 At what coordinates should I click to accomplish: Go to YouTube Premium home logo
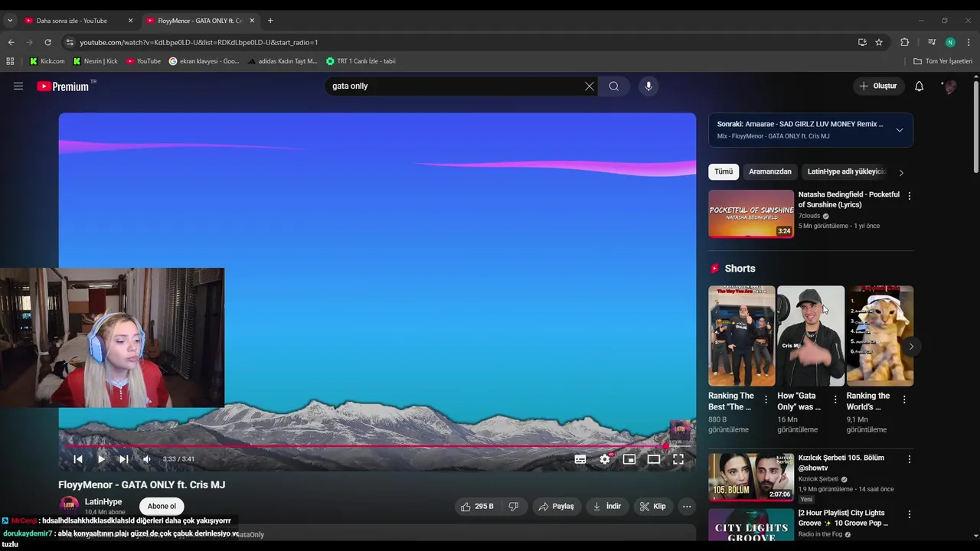tap(63, 86)
